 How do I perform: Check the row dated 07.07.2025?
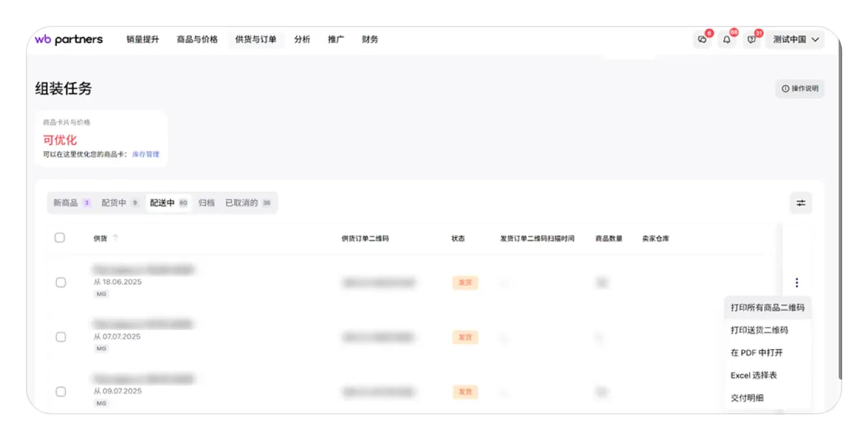(x=61, y=337)
